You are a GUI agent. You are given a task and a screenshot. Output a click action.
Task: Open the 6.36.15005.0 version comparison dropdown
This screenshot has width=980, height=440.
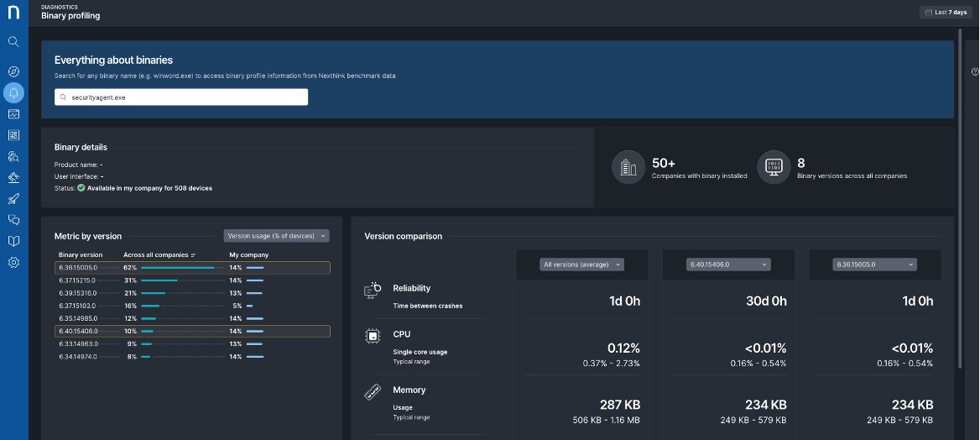click(874, 265)
